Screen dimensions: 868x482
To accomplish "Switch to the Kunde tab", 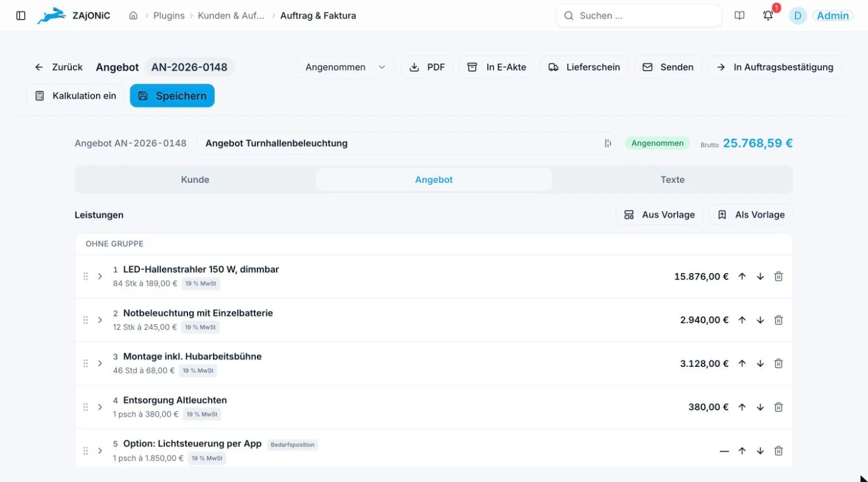I will pos(195,180).
